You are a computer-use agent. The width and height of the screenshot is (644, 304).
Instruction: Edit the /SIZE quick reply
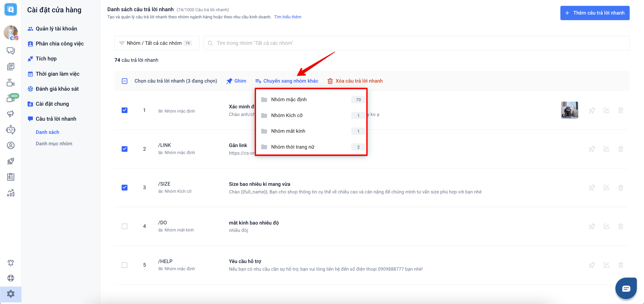(606, 188)
